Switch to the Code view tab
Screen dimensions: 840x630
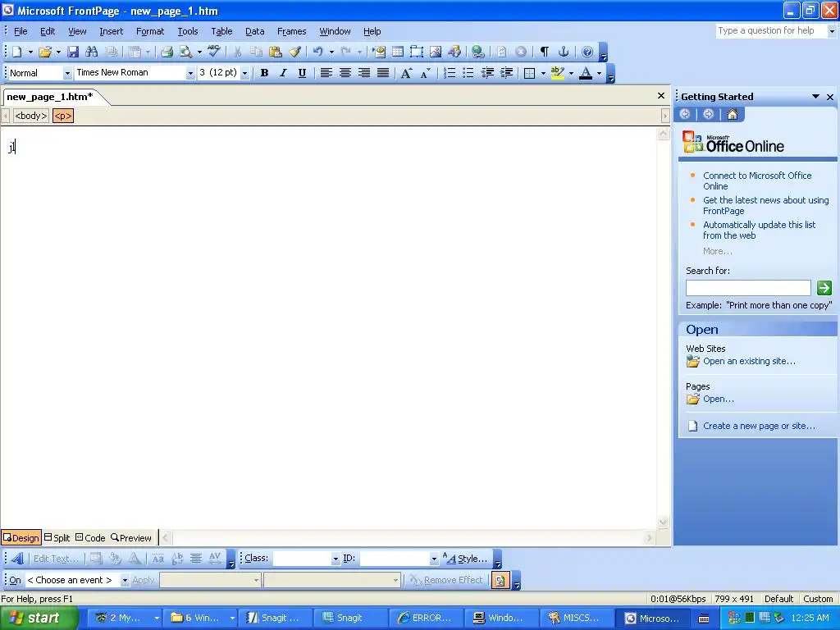click(x=90, y=538)
